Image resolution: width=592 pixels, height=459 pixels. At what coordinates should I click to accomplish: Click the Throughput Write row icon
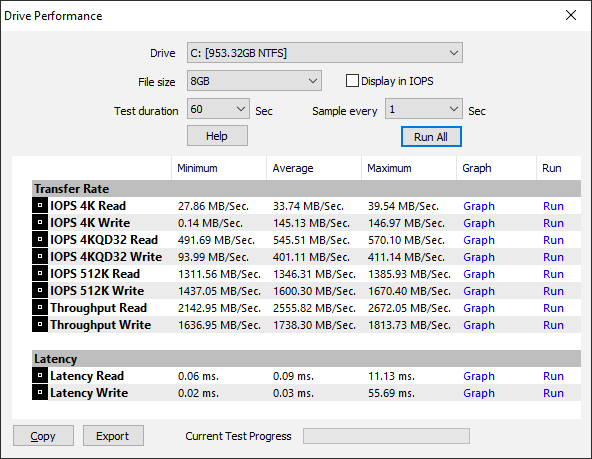(x=40, y=324)
